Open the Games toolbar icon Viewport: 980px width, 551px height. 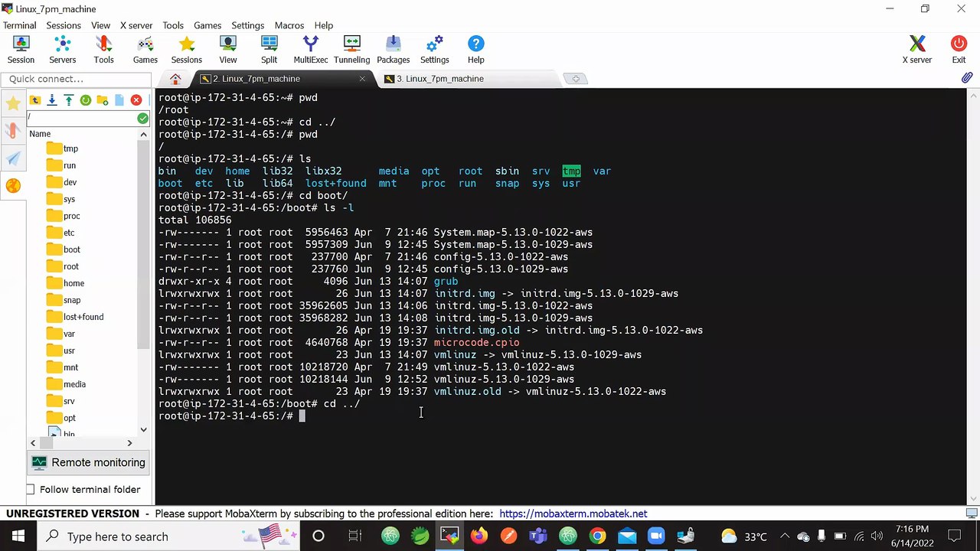[x=145, y=50]
